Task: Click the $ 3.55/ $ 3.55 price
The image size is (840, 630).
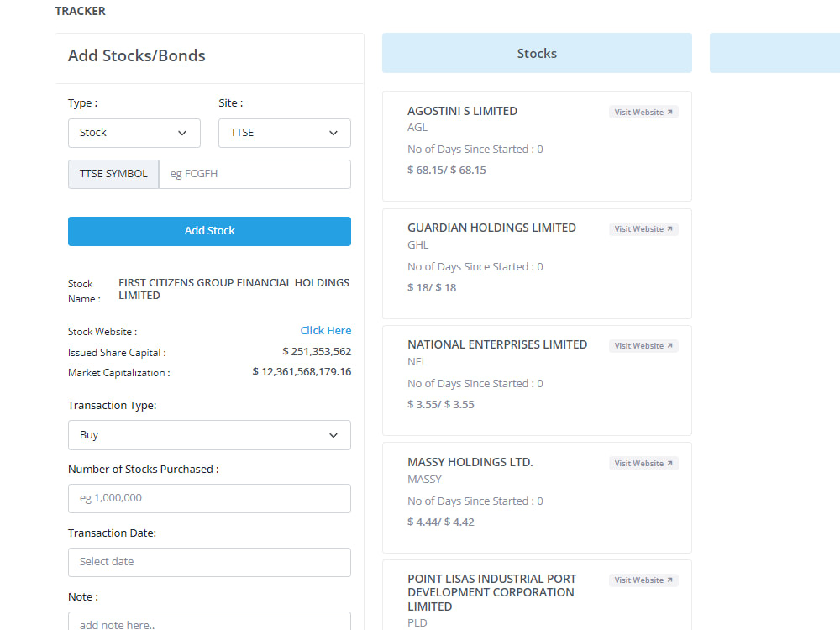Action: (x=441, y=405)
